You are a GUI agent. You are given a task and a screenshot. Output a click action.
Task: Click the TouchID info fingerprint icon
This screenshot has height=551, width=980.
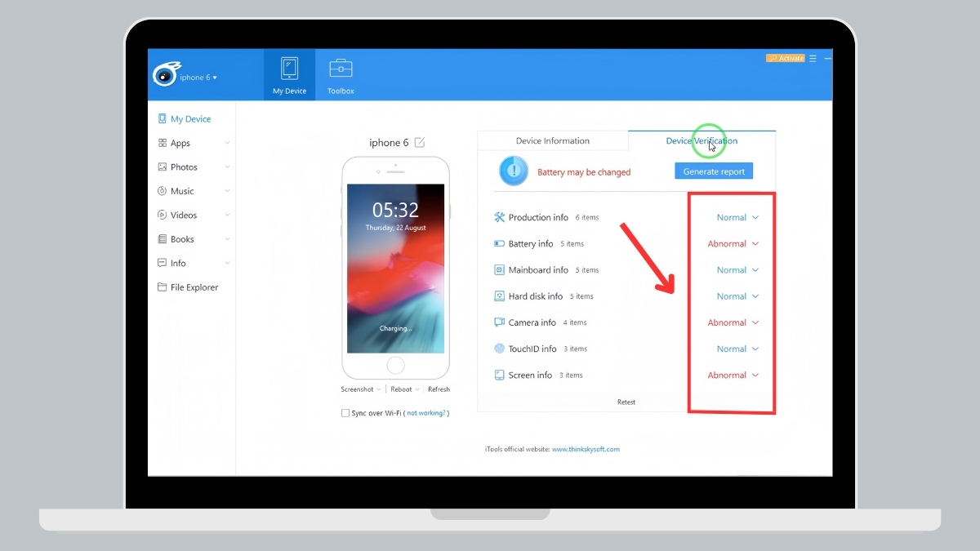(500, 349)
